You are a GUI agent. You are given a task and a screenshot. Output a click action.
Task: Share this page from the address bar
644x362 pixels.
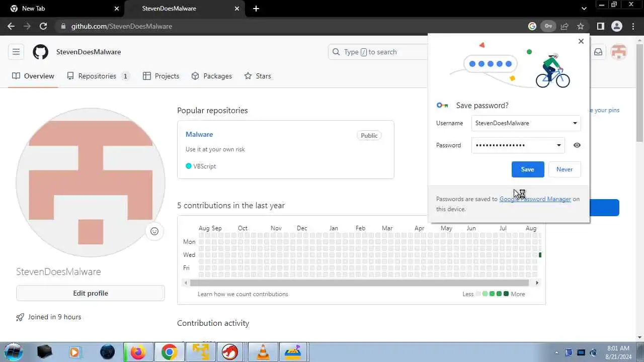(x=565, y=26)
